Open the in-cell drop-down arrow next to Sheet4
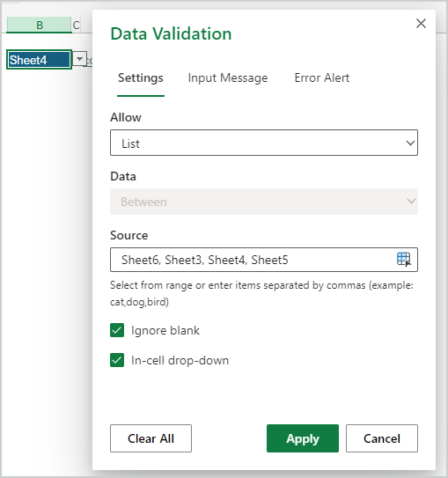The height and width of the screenshot is (478, 448). pyautogui.click(x=79, y=58)
